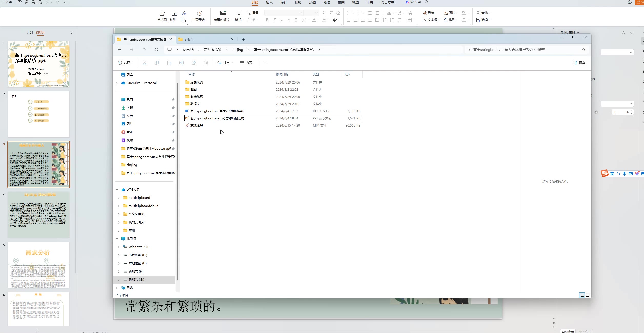
Task: Click the 修改日期 column header
Action: [x=282, y=74]
